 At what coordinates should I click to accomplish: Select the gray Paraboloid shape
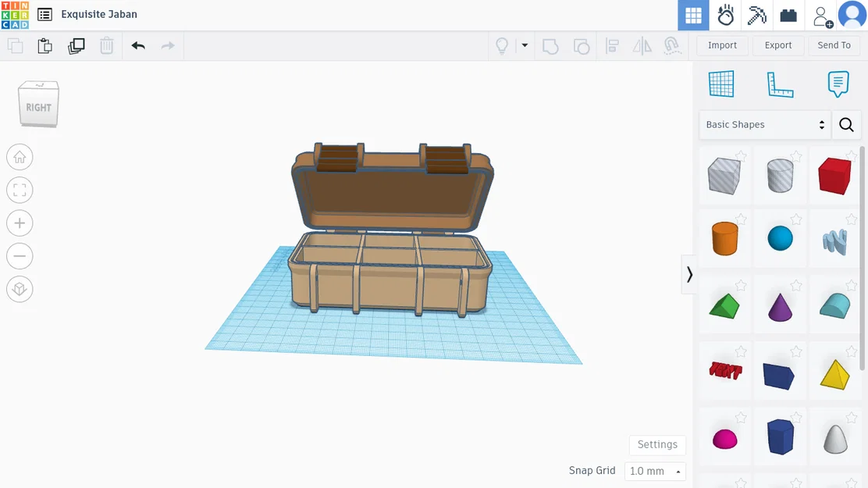[x=835, y=440]
